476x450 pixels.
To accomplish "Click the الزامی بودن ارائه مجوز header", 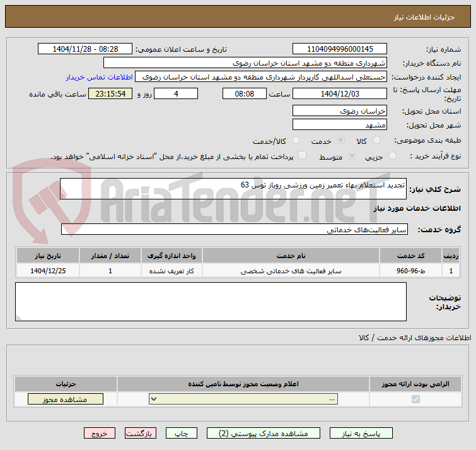I will (415, 384).
